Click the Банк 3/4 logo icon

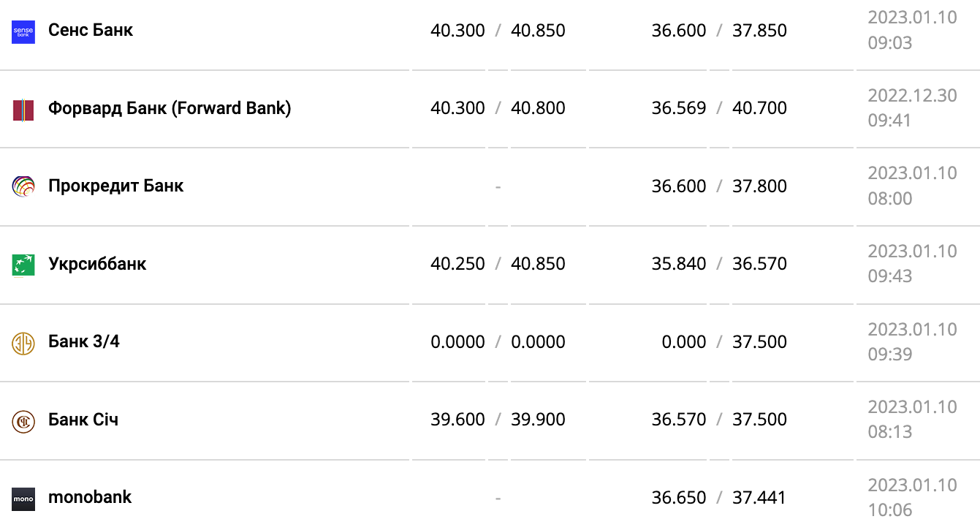[23, 343]
